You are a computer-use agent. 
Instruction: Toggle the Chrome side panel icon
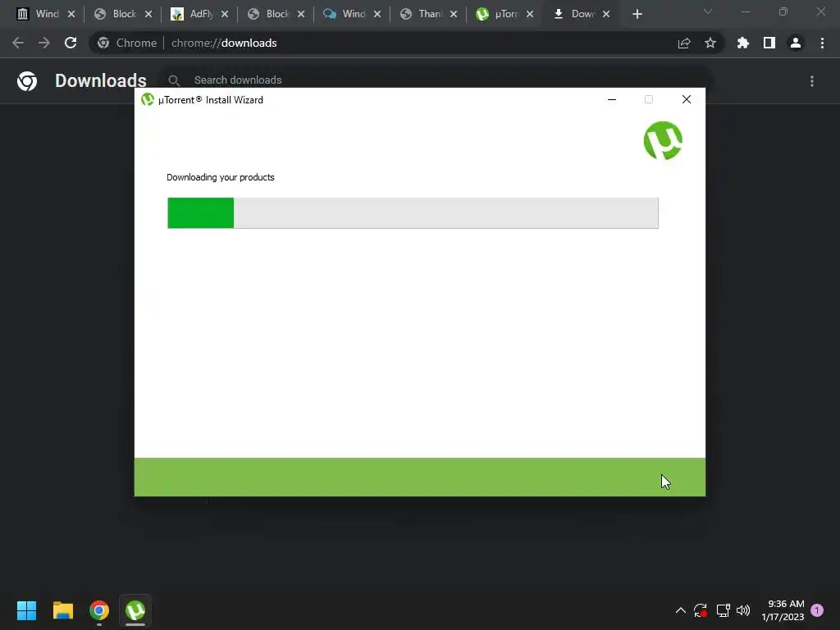(769, 43)
